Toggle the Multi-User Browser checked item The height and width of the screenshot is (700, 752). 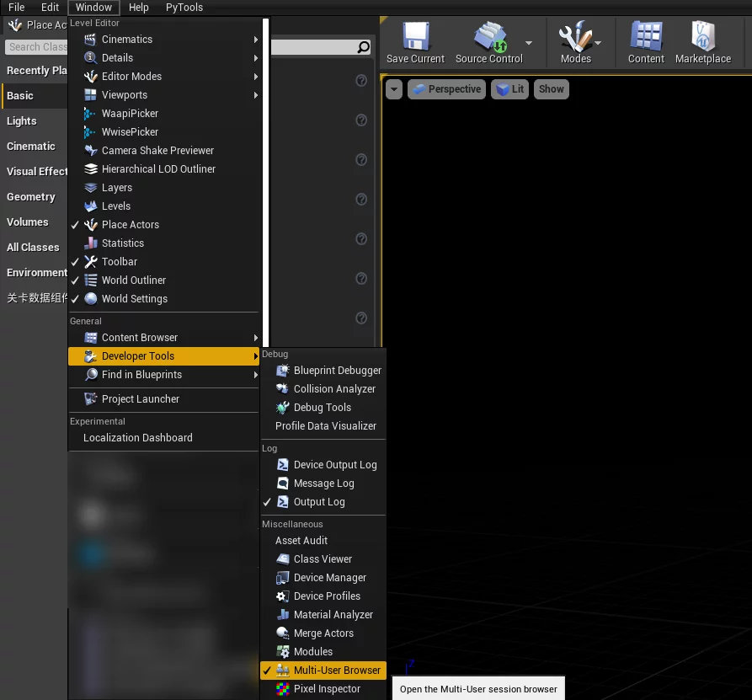[337, 671]
